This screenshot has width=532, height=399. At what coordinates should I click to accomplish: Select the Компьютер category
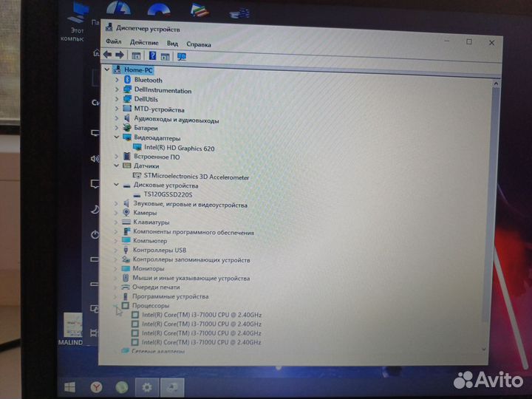tap(150, 241)
